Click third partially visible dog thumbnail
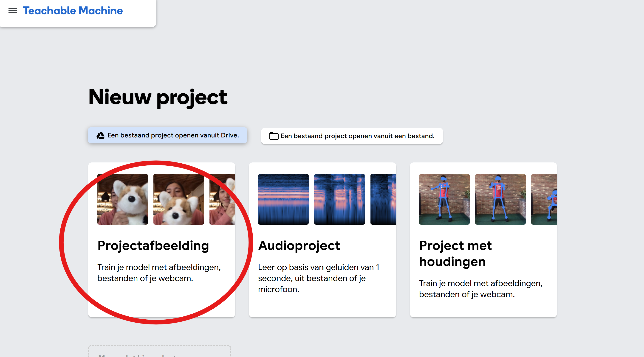The width and height of the screenshot is (644, 357). 222,199
